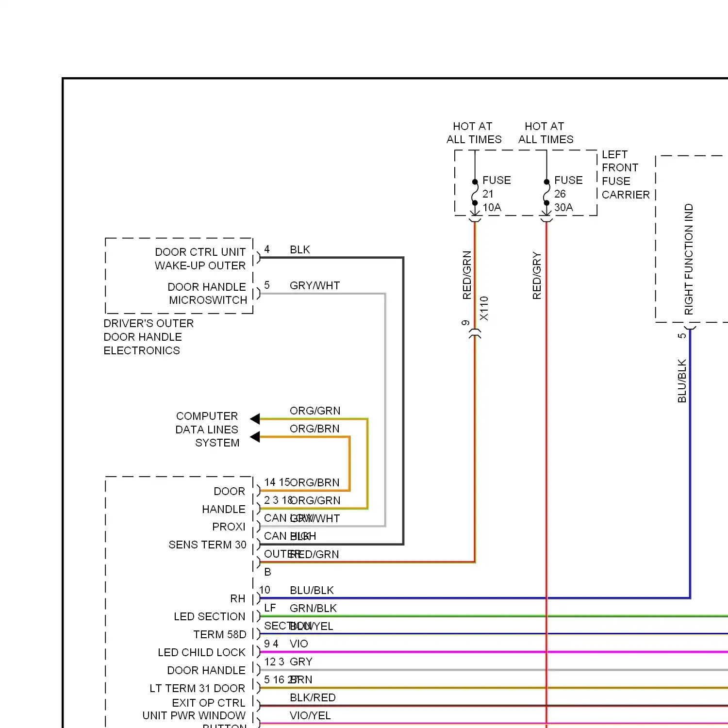
Task: Click the "RH" terminal label
Action: [238, 598]
